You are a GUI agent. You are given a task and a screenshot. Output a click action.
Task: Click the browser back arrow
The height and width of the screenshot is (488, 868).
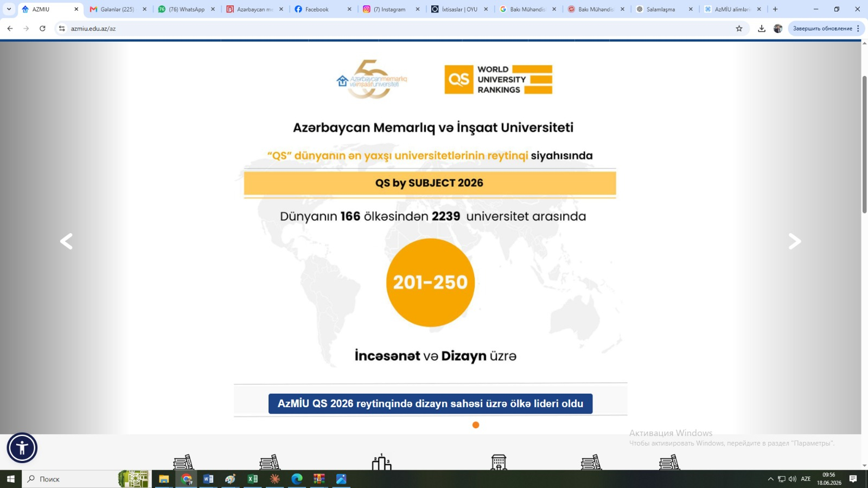click(x=10, y=28)
